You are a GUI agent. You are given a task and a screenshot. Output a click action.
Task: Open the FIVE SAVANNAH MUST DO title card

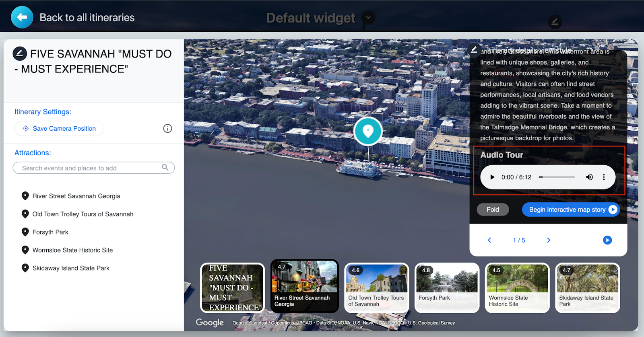point(233,288)
